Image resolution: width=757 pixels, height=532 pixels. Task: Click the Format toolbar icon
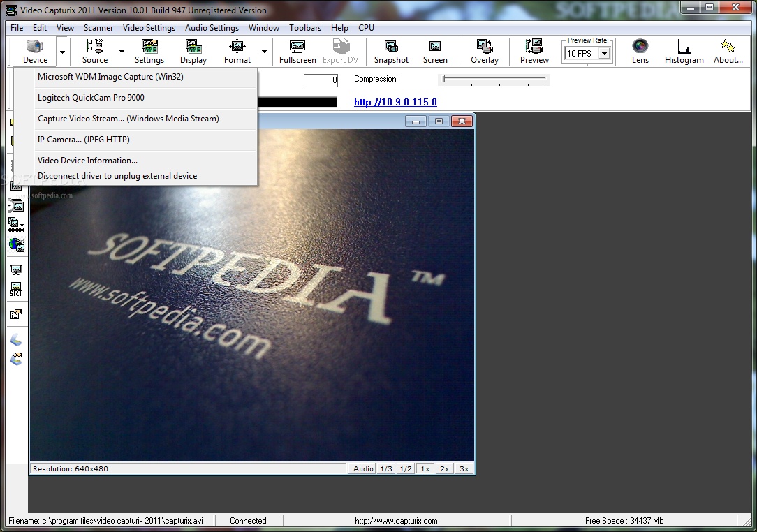tap(237, 52)
